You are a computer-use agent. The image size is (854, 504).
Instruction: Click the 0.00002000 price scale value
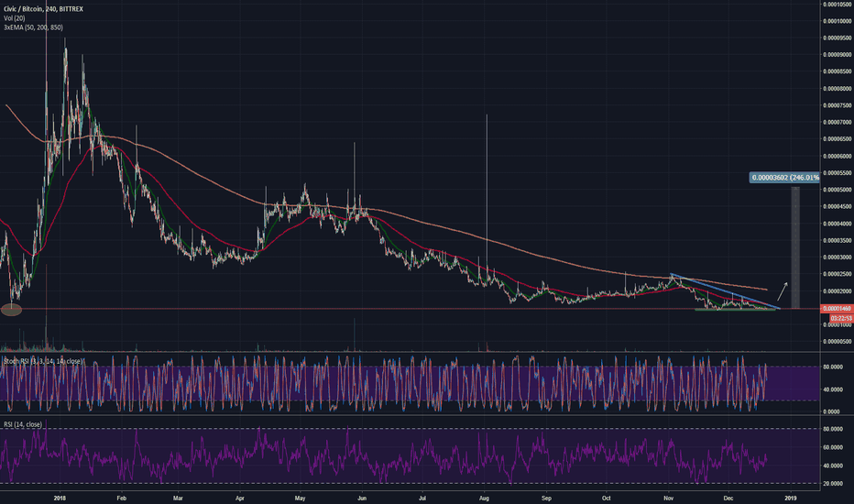(x=838, y=291)
